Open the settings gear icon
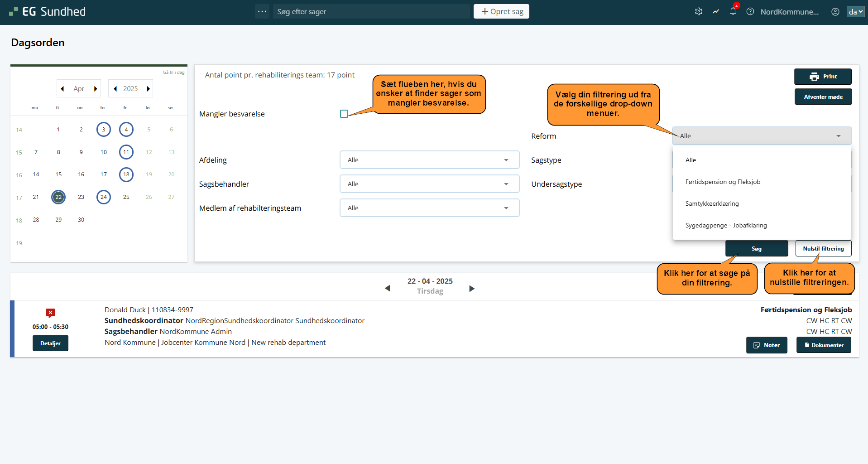This screenshot has width=868, height=464. coord(699,12)
